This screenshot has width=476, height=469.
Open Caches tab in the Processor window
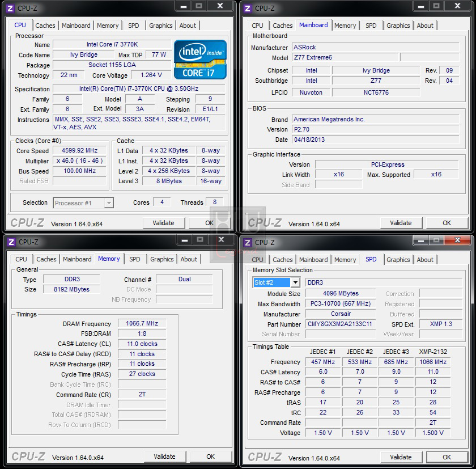[x=45, y=26]
